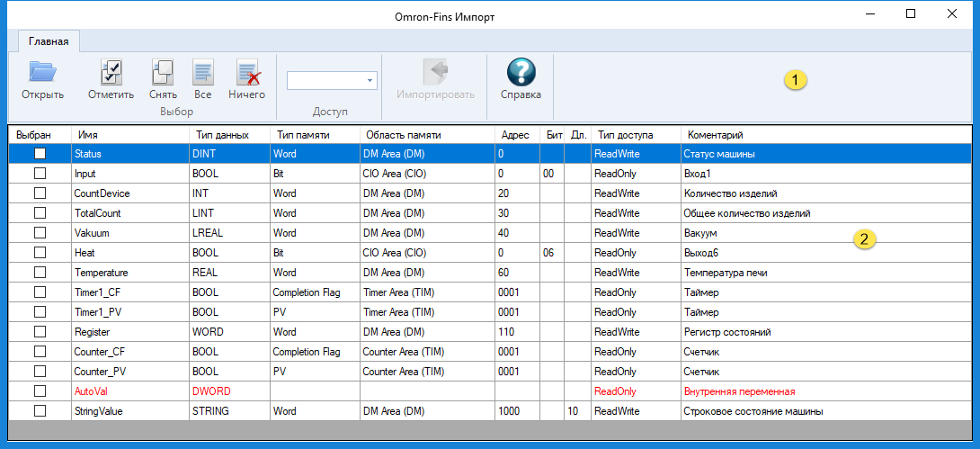Click ReadWrite access cell in Temperature row
Viewport: 980px width, 449px height.
(x=637, y=273)
